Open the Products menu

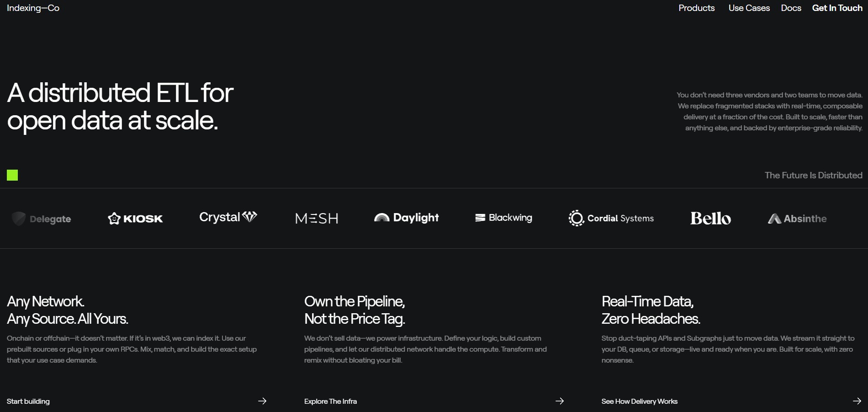click(696, 8)
